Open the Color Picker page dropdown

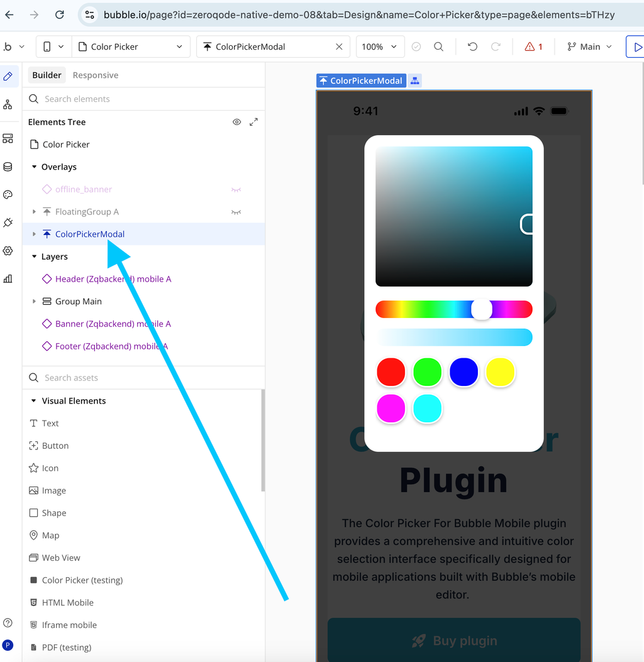[x=131, y=47]
